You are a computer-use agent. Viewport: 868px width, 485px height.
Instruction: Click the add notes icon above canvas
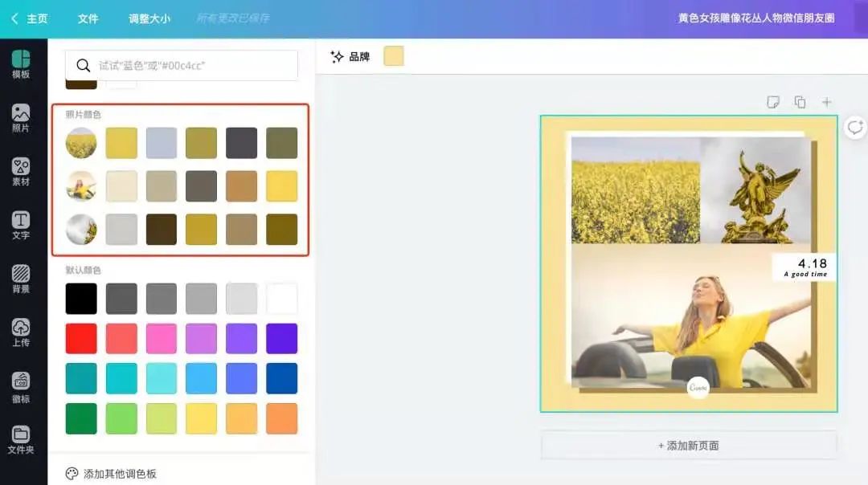(x=773, y=102)
